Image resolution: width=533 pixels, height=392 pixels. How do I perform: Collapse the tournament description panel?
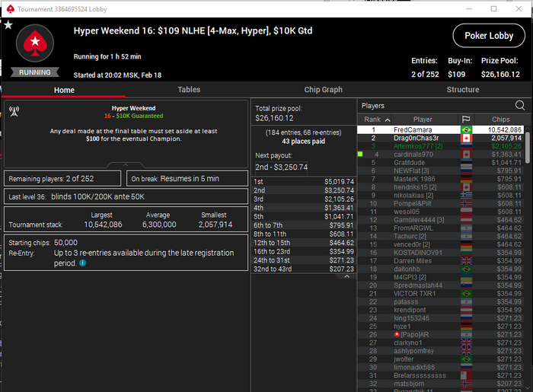coord(126,164)
